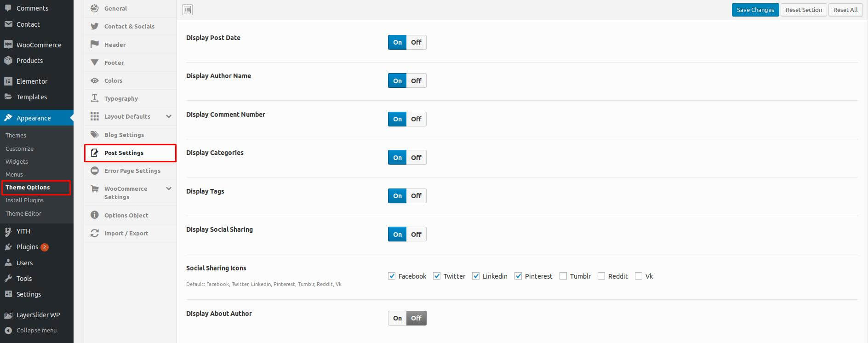Turn Display Author Name off
The width and height of the screenshot is (868, 343).
(x=416, y=81)
